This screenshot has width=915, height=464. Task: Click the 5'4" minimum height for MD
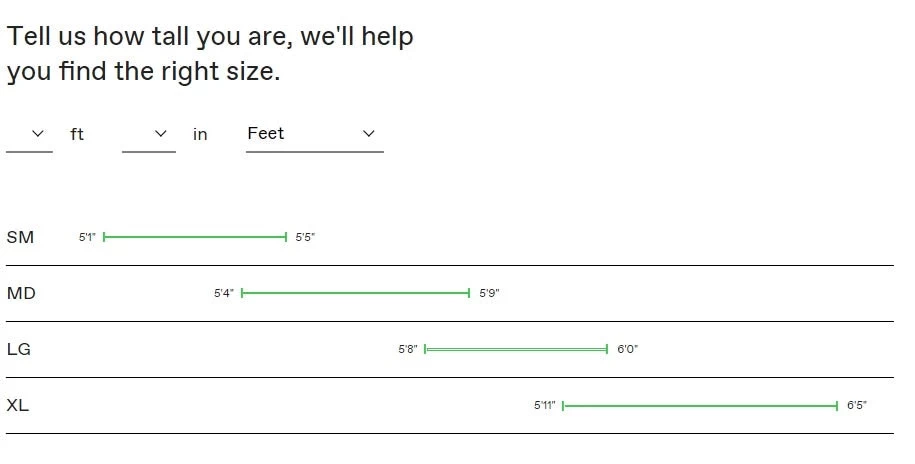[224, 293]
